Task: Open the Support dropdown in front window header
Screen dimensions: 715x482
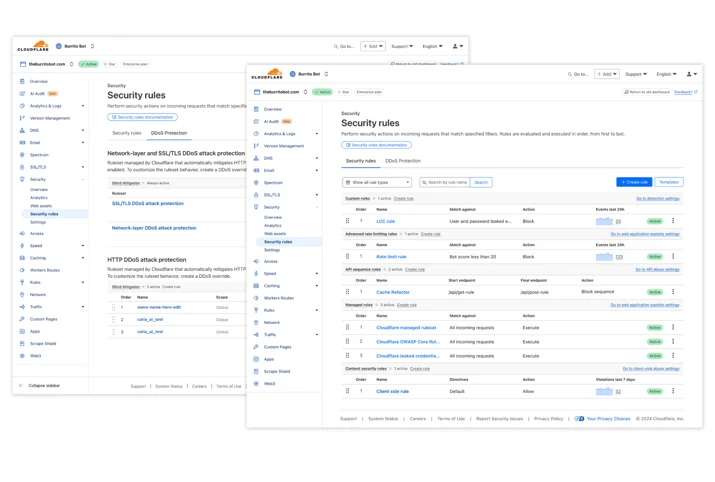Action: 636,74
